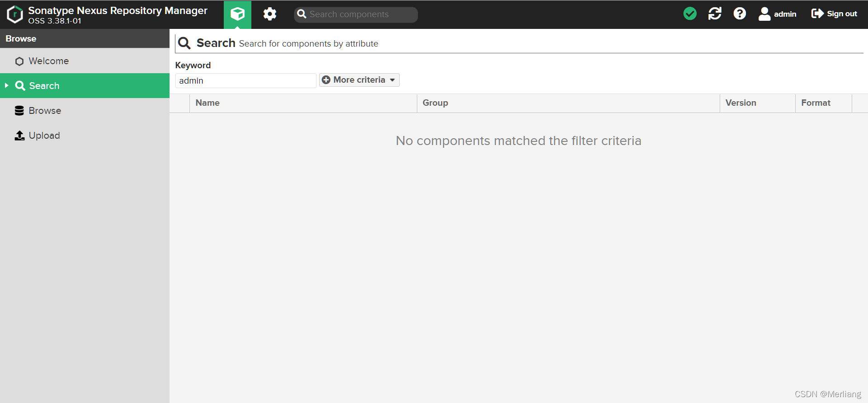Sort by the Group column header
This screenshot has height=403, width=868.
(x=568, y=103)
